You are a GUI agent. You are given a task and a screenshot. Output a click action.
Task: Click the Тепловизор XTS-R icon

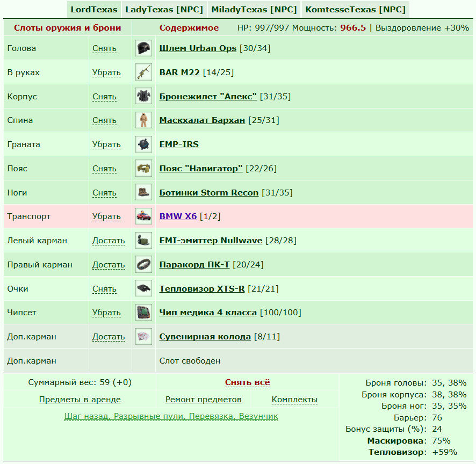pos(143,288)
